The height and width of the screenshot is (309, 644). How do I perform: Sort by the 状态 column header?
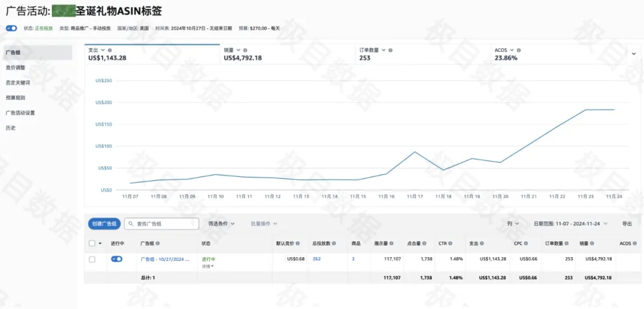(205, 244)
